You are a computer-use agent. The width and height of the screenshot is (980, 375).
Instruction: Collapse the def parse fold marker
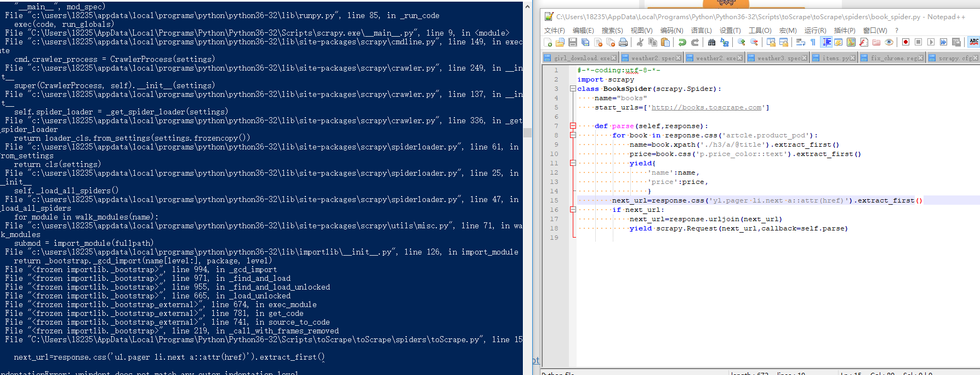[x=573, y=126]
